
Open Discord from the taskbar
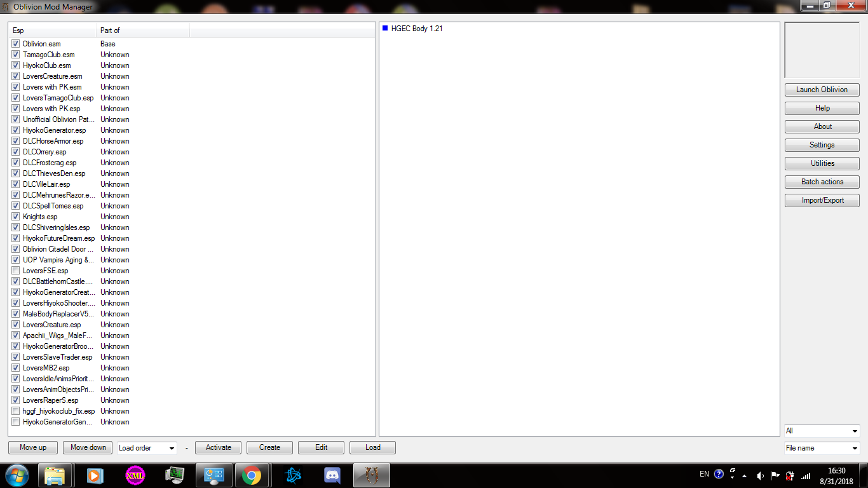pyautogui.click(x=332, y=475)
